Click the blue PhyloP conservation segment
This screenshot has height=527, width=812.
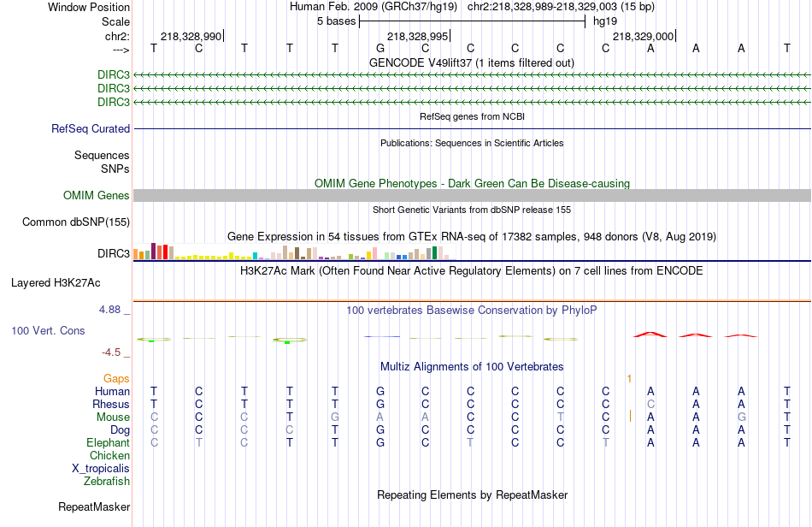point(382,336)
